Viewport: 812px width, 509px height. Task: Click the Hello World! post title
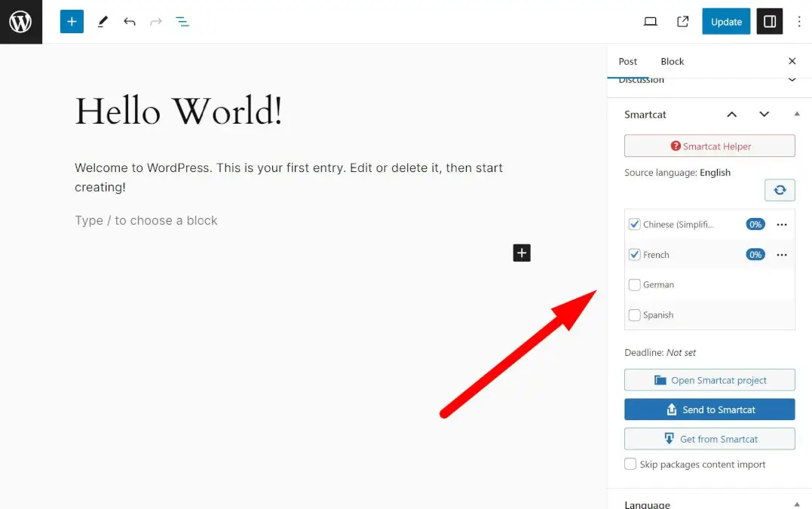[x=179, y=111]
